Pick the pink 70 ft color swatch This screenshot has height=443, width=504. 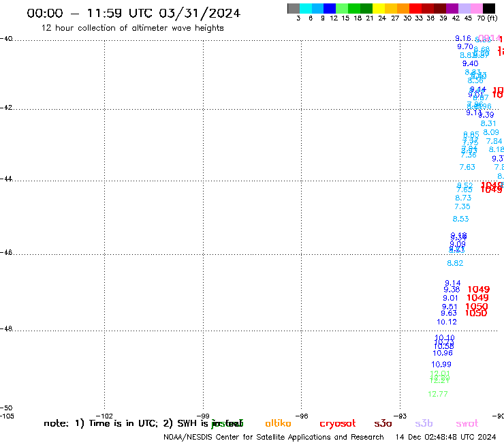coord(476,8)
